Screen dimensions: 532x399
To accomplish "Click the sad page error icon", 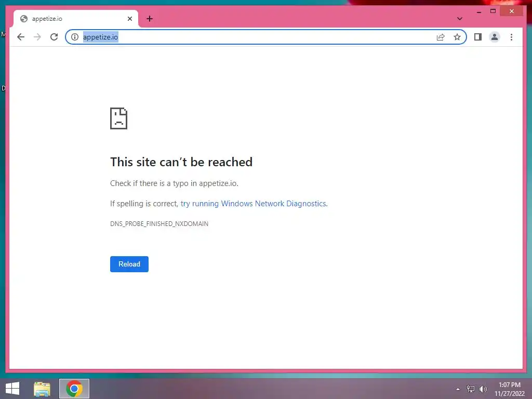I will coord(119,118).
